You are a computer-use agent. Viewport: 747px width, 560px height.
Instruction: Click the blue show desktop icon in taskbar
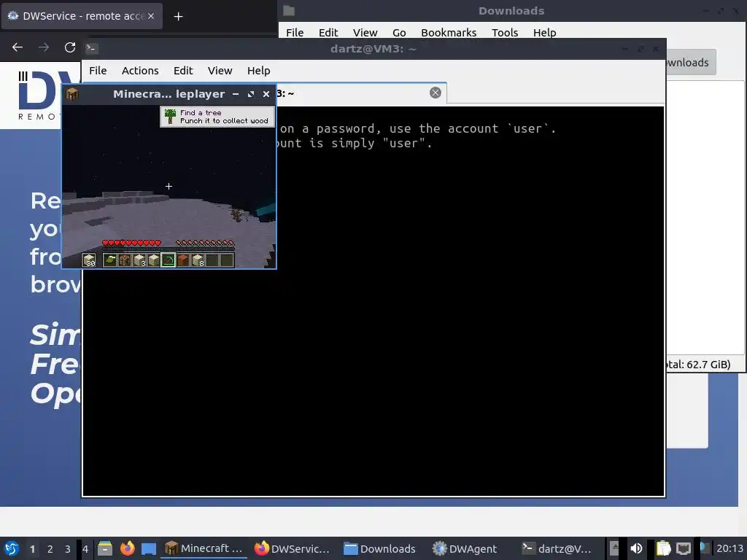click(x=149, y=548)
